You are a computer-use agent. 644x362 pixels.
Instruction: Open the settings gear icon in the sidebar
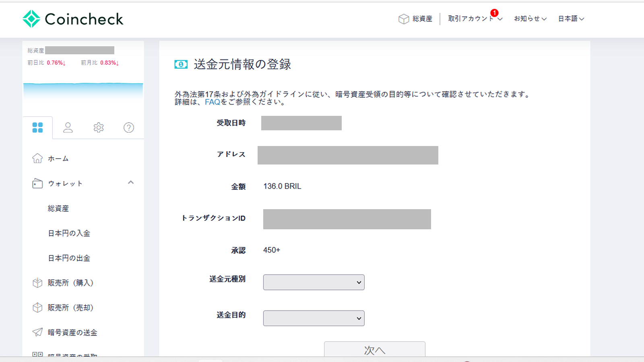pos(98,128)
